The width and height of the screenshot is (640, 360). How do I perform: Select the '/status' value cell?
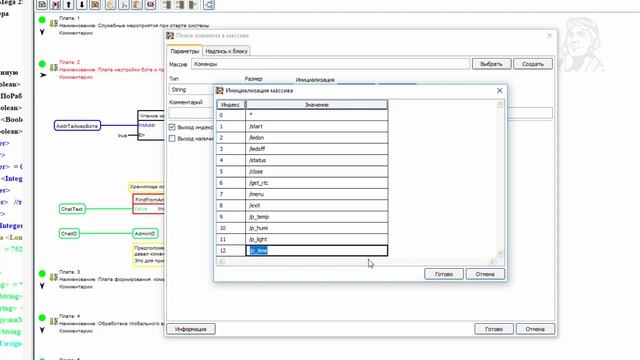317,160
